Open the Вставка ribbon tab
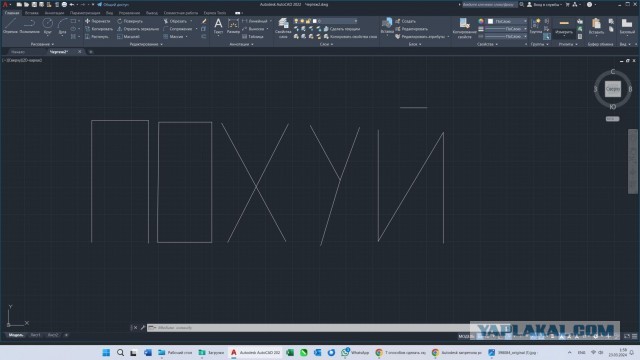Image resolution: width=640 pixels, height=360 pixels. 31,13
